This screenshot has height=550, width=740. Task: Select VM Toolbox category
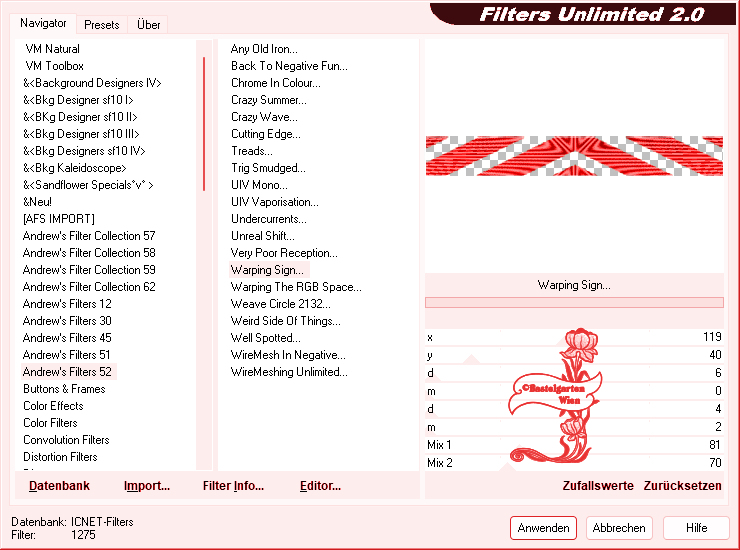point(54,66)
